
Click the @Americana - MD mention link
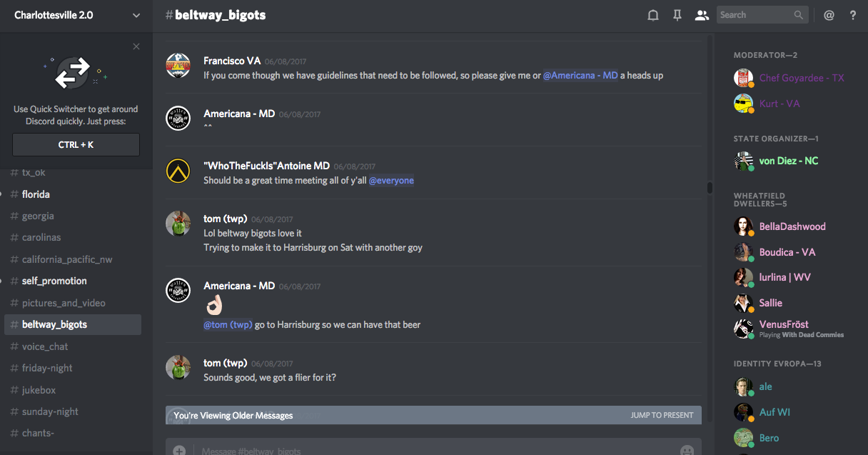[580, 75]
